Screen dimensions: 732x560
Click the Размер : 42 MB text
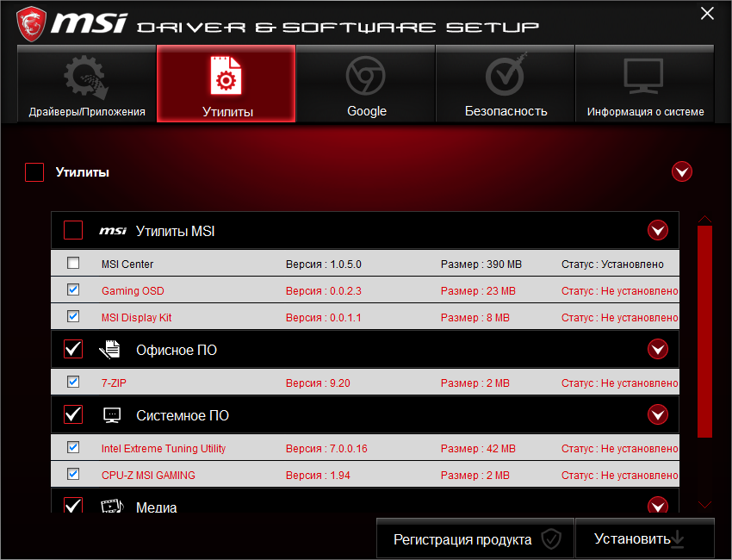[478, 448]
